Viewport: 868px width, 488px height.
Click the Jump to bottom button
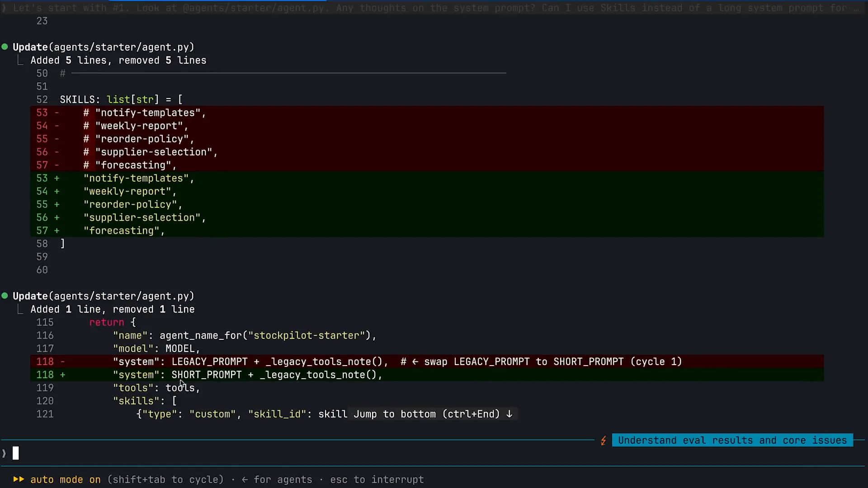click(433, 414)
